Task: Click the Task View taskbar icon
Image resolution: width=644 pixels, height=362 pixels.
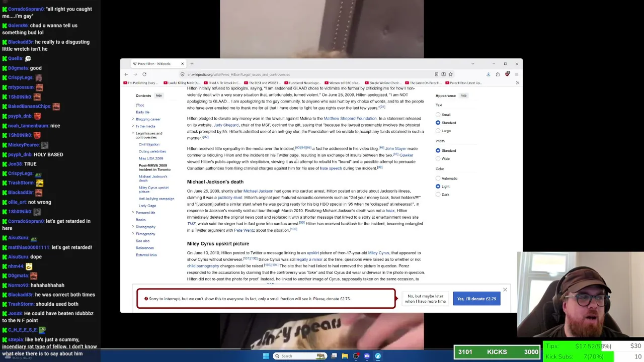Action: click(x=334, y=356)
